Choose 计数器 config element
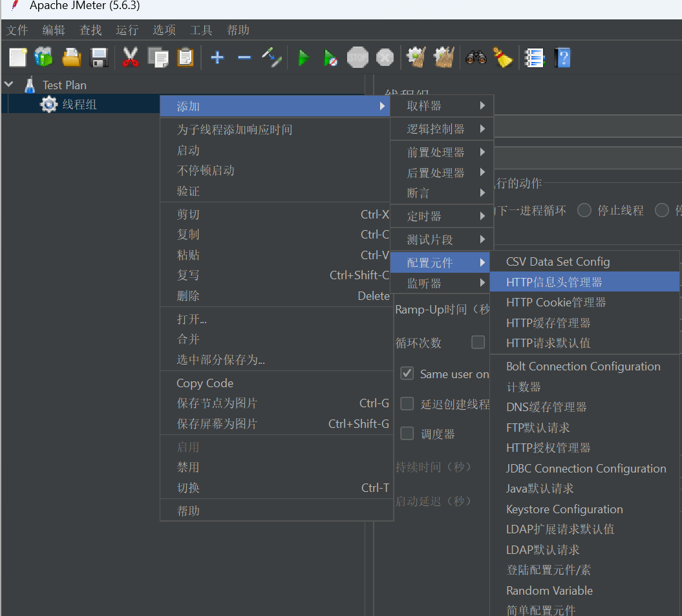Screen dimensions: 682x616 pyautogui.click(x=584, y=387)
